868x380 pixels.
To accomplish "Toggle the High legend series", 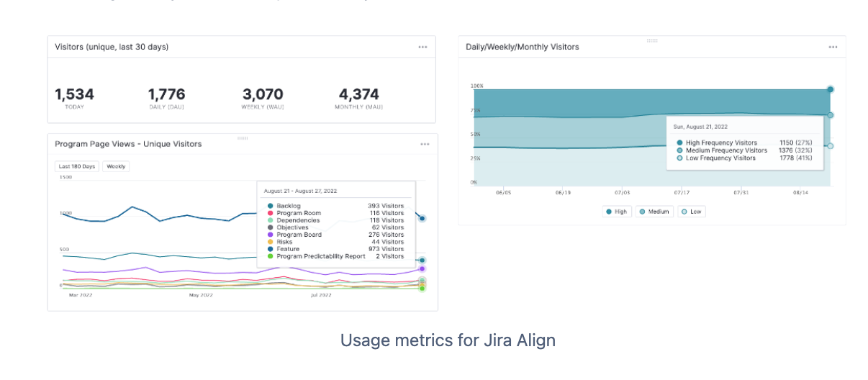I will click(x=617, y=212).
